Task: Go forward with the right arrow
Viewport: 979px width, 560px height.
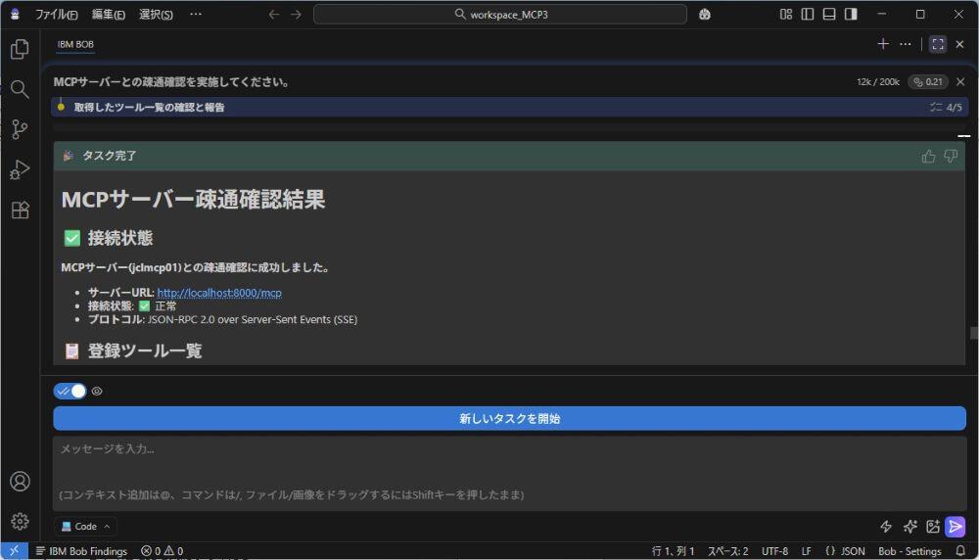Action: point(296,15)
